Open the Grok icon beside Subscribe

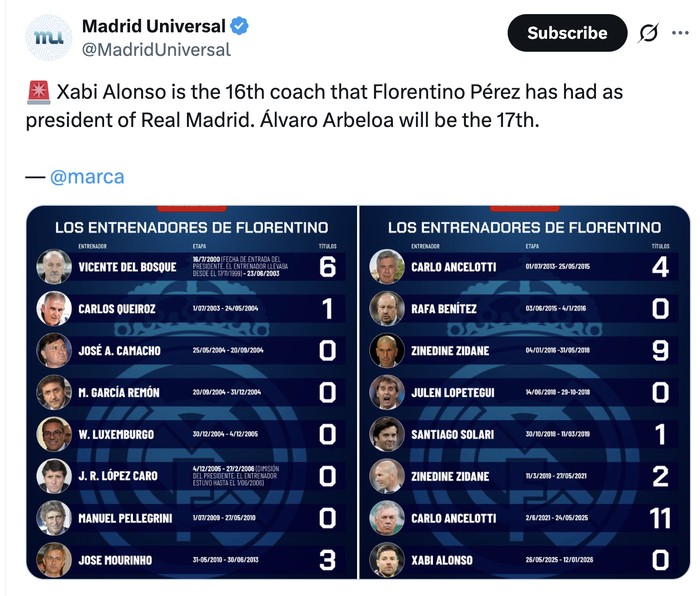pyautogui.click(x=649, y=33)
